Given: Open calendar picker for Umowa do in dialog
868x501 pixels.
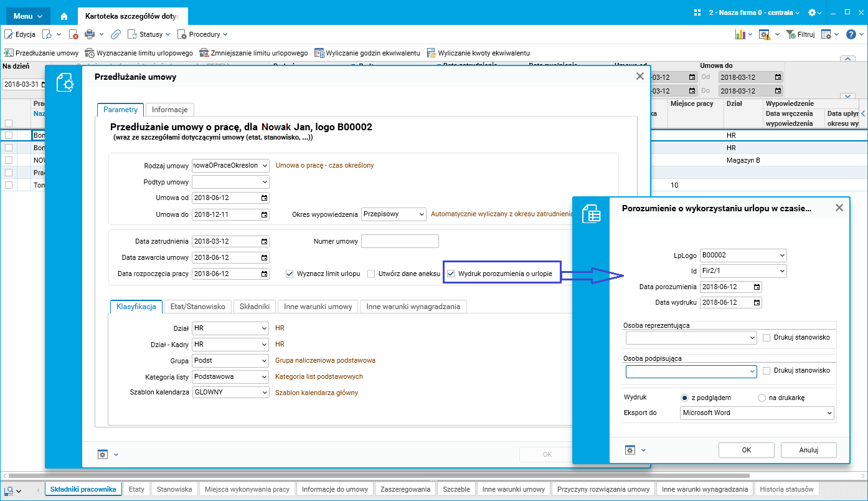Looking at the screenshot, I should click(264, 214).
